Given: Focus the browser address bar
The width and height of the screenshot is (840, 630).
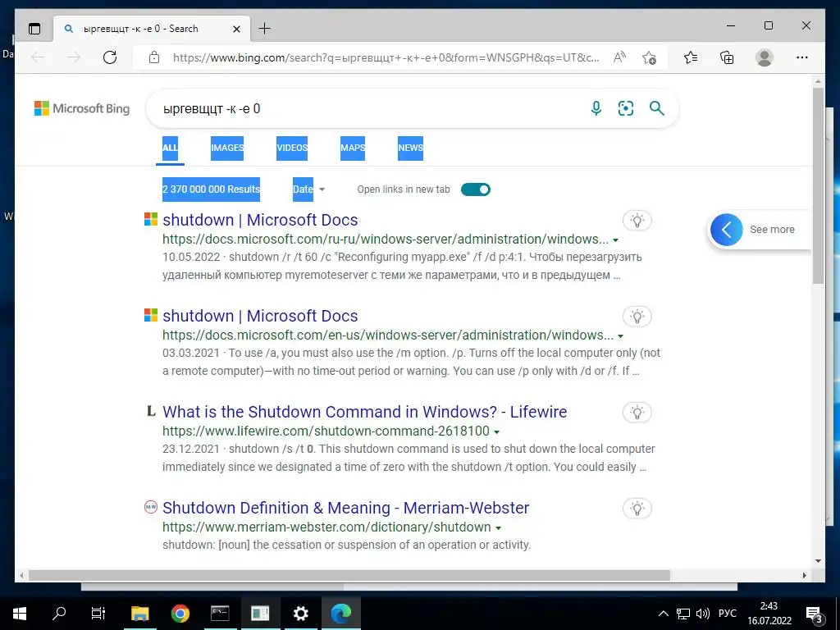Looking at the screenshot, I should pyautogui.click(x=386, y=57).
